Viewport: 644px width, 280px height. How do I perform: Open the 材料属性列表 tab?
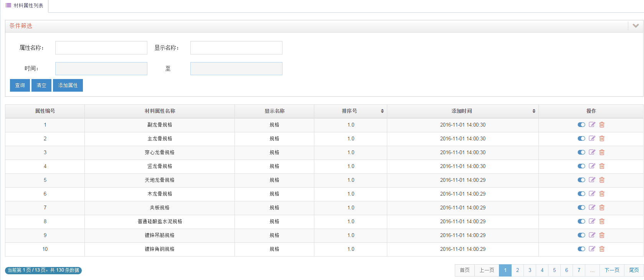coord(25,6)
